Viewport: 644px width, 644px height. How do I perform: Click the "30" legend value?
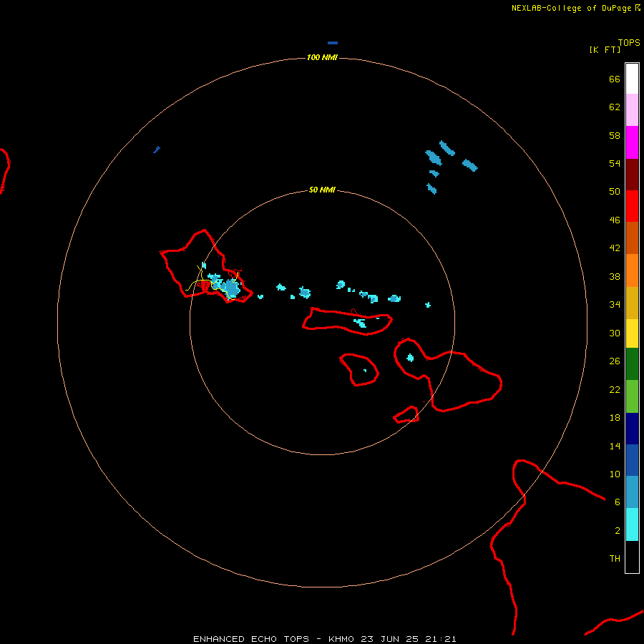click(x=615, y=333)
